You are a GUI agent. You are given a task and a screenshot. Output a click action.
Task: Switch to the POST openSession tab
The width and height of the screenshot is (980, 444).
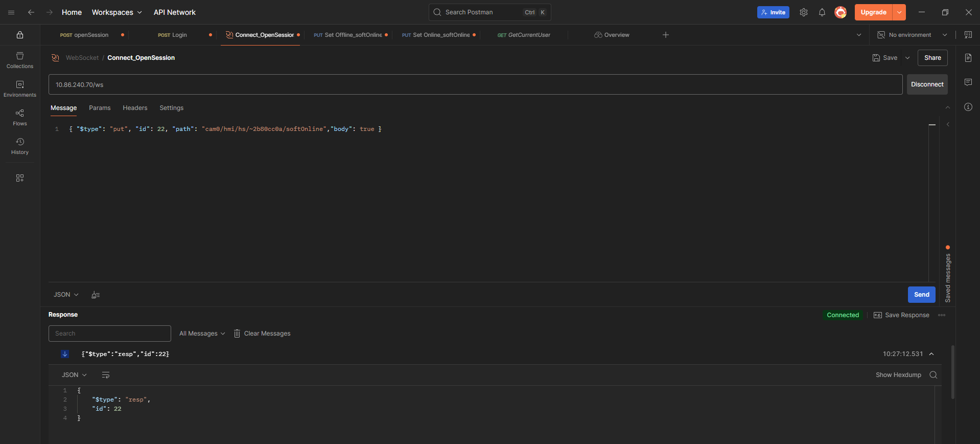pos(84,35)
